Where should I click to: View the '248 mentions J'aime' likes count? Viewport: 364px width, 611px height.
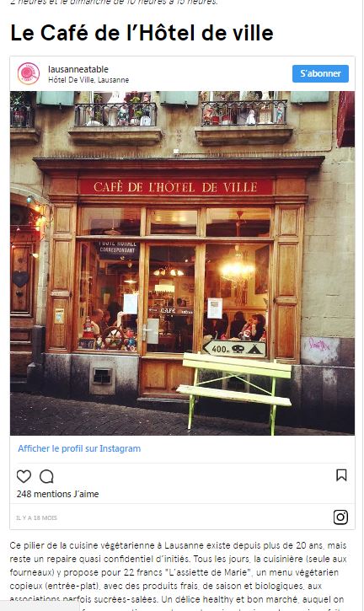click(57, 494)
